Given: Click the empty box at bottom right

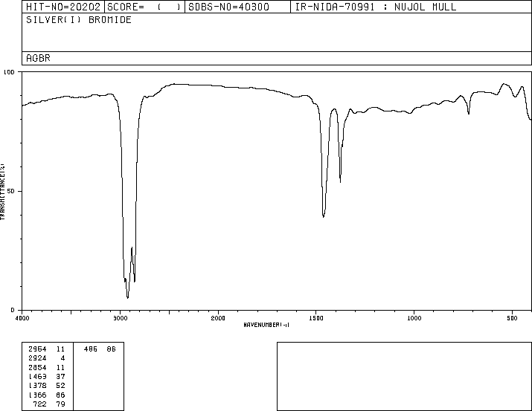Looking at the screenshot, I should pyautogui.click(x=404, y=376).
